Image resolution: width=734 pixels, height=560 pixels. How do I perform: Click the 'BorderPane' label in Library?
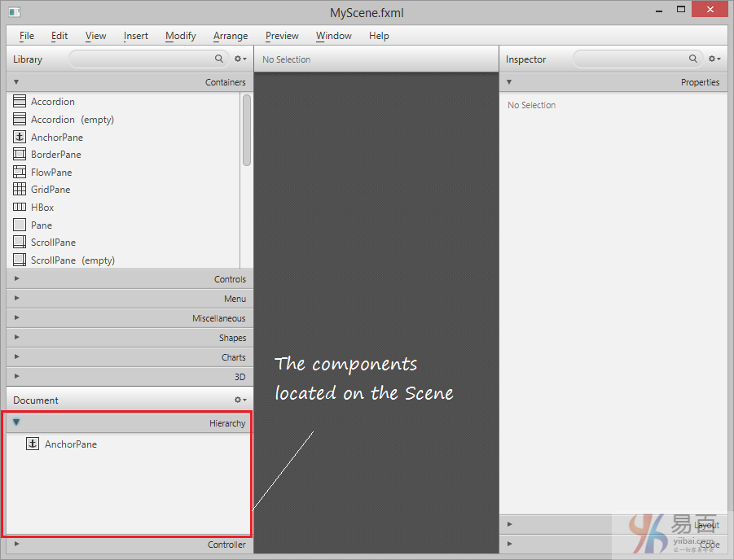(56, 155)
